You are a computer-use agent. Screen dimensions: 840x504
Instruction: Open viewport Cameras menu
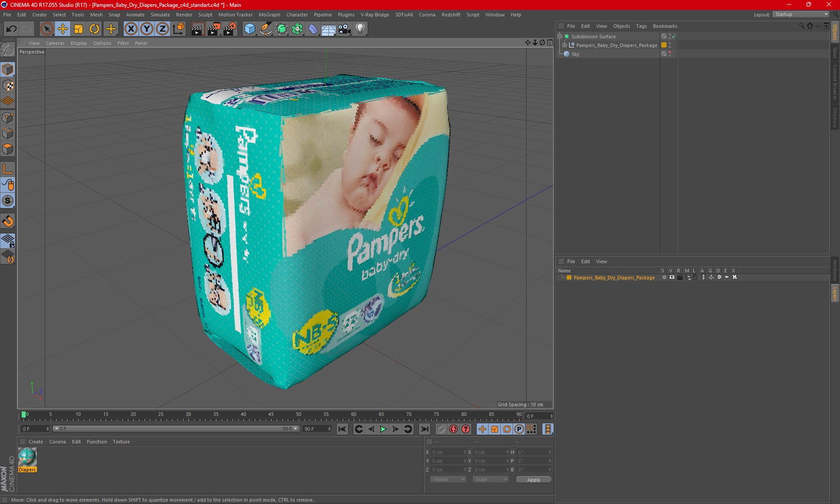55,43
